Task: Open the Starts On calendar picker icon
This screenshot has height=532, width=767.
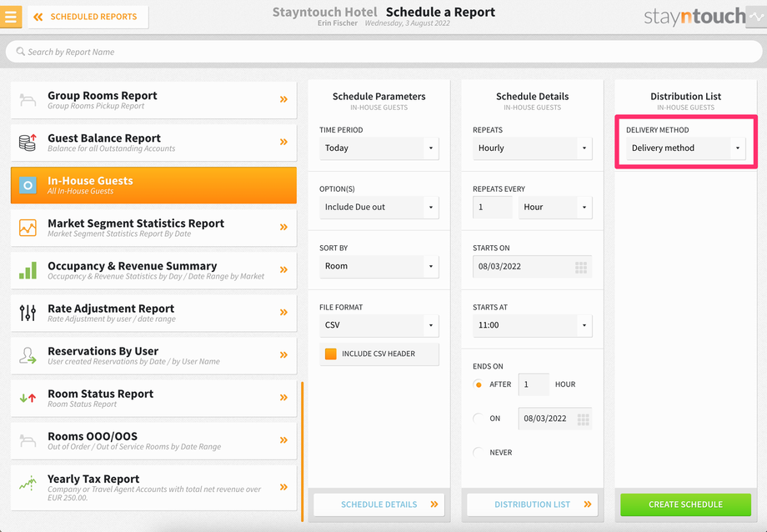Action: pyautogui.click(x=581, y=267)
